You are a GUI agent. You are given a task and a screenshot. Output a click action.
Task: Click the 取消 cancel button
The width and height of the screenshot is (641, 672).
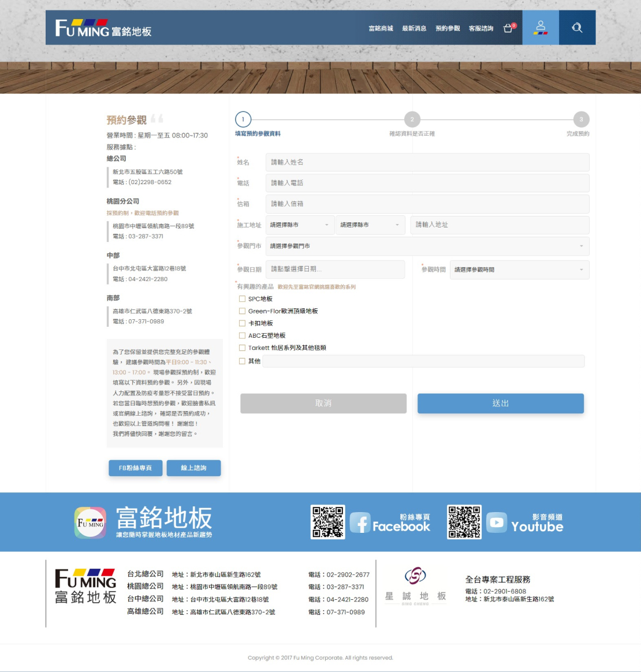[x=323, y=404]
